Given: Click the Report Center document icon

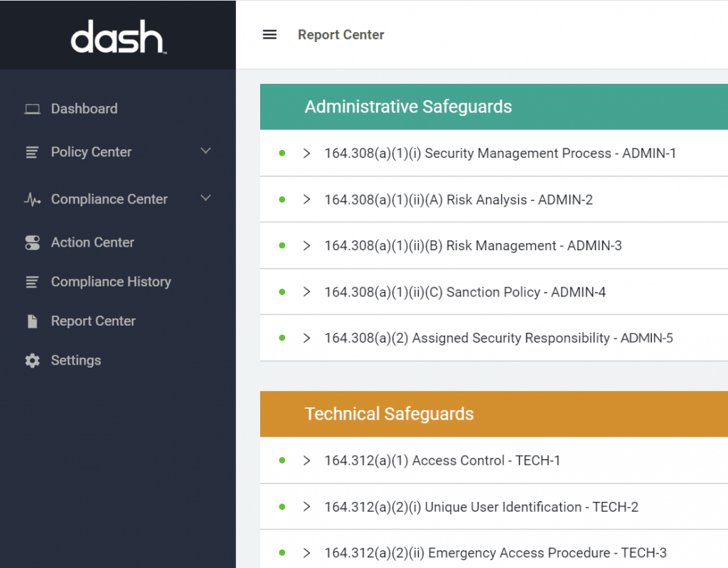Looking at the screenshot, I should 32,321.
